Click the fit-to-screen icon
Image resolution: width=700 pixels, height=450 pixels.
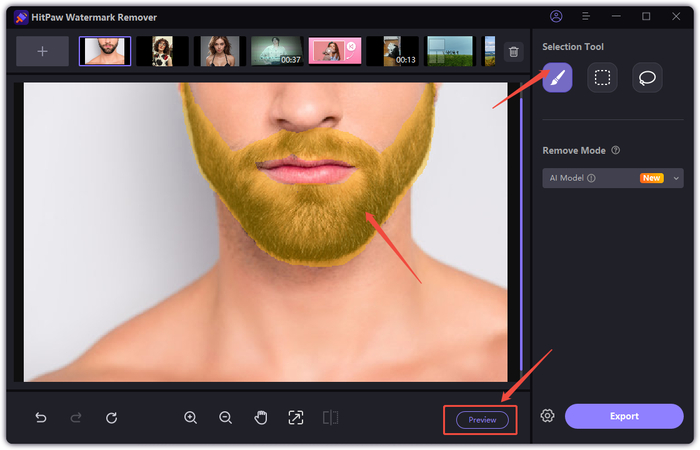(296, 418)
